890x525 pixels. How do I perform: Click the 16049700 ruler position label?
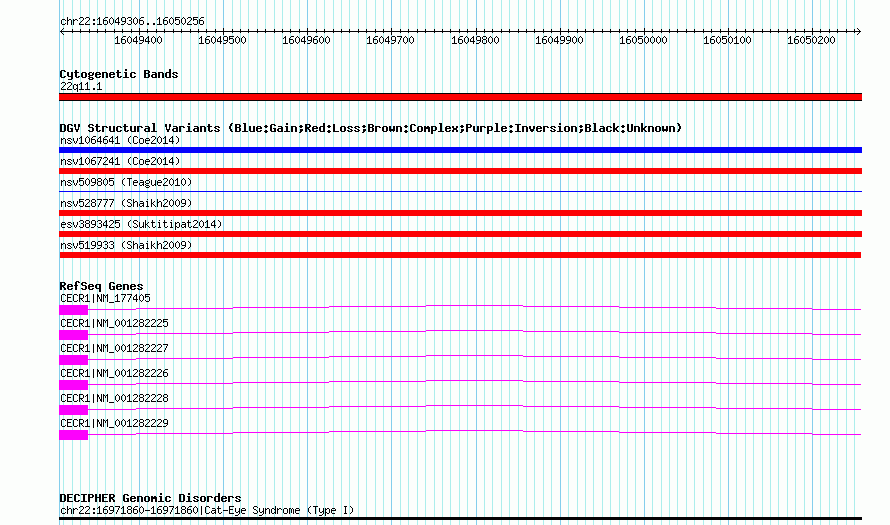(390, 40)
